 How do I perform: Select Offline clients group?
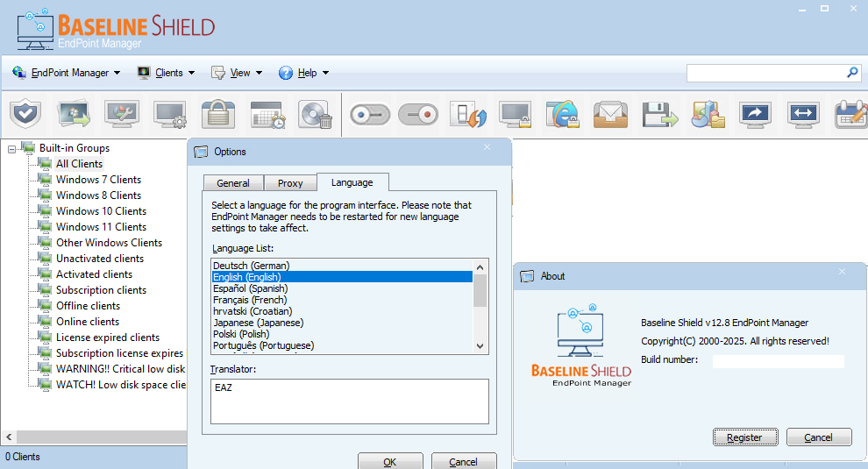tap(88, 306)
